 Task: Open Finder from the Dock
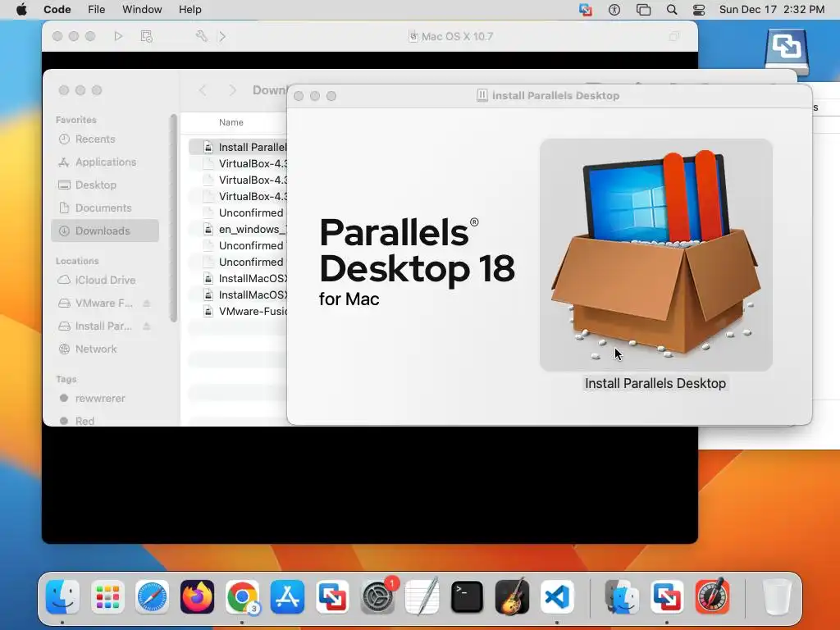pyautogui.click(x=62, y=596)
